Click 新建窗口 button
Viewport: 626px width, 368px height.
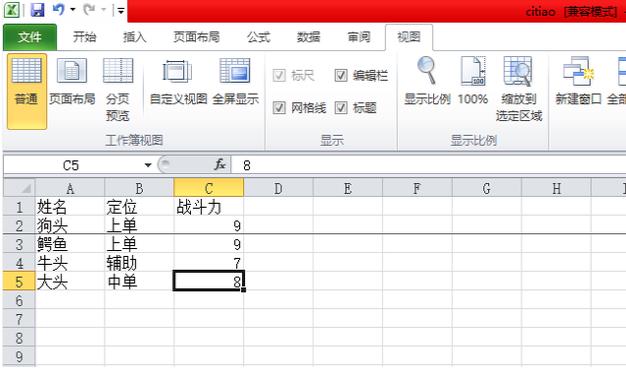point(578,81)
